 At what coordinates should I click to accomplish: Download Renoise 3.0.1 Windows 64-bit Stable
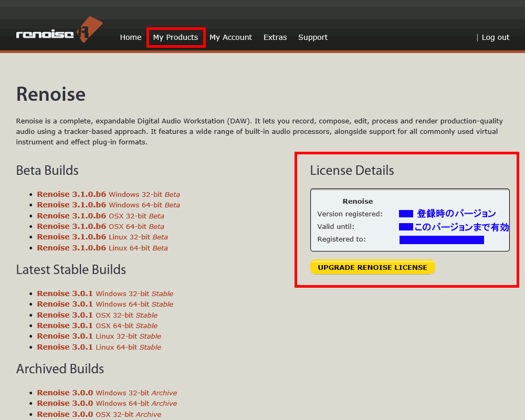(105, 304)
